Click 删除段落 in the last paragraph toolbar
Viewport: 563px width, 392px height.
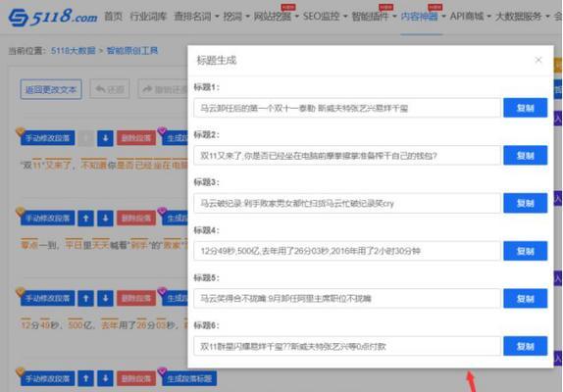(136, 378)
